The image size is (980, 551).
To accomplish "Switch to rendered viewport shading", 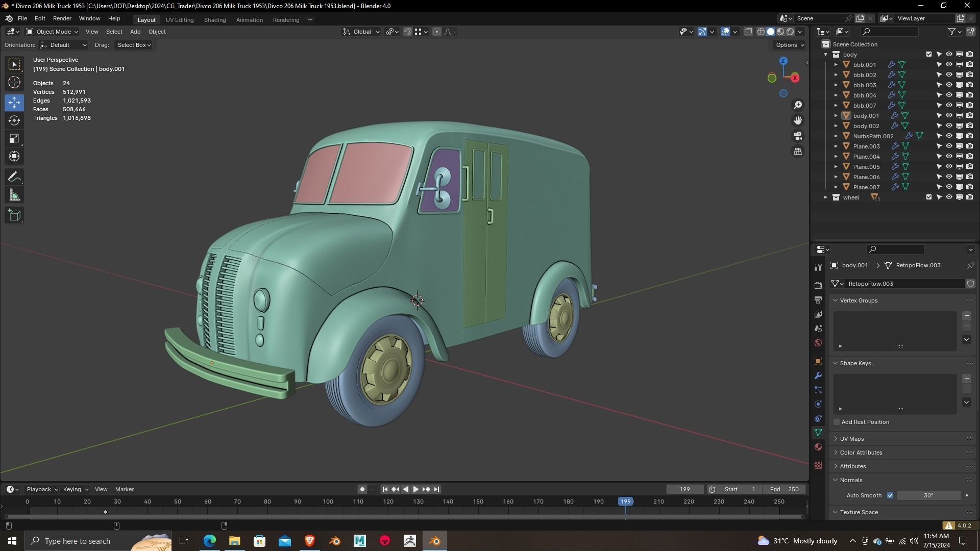I will 790,32.
